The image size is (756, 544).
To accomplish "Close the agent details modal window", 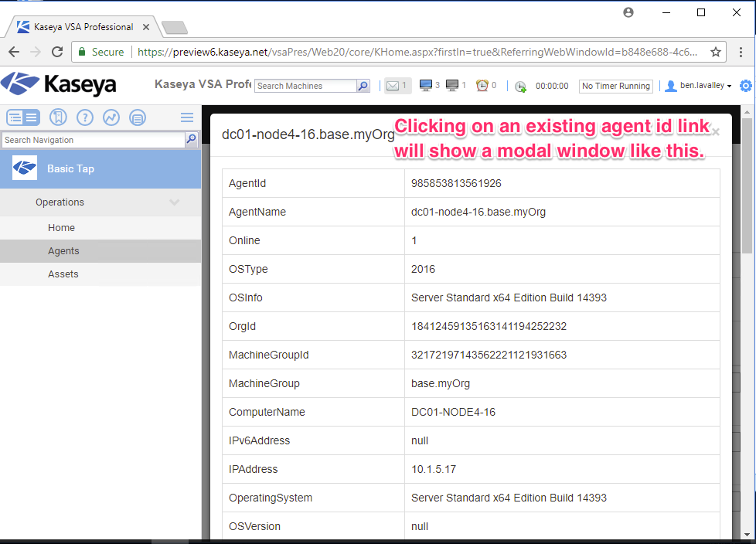I will (x=716, y=131).
